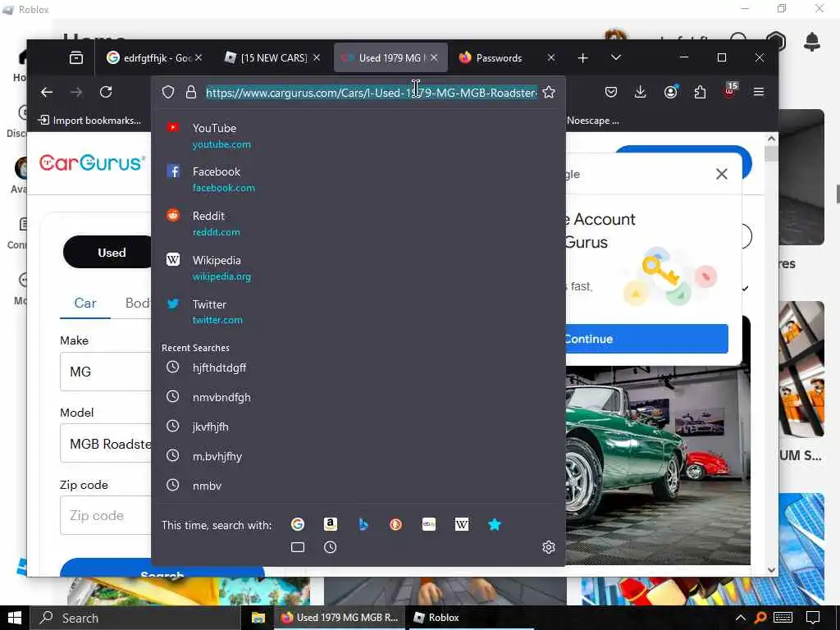This screenshot has width=840, height=630.
Task: Search bookmarks with star icon
Action: (495, 524)
